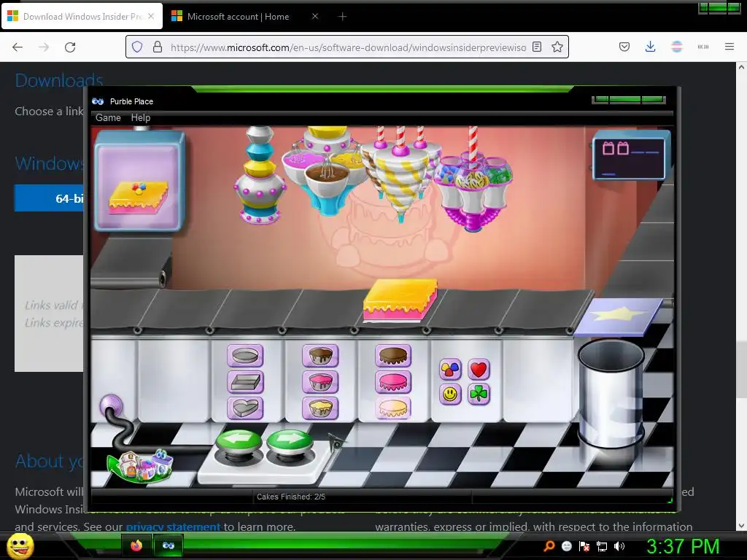Open the Game menu
Viewport: 747px width, 560px height.
[108, 117]
